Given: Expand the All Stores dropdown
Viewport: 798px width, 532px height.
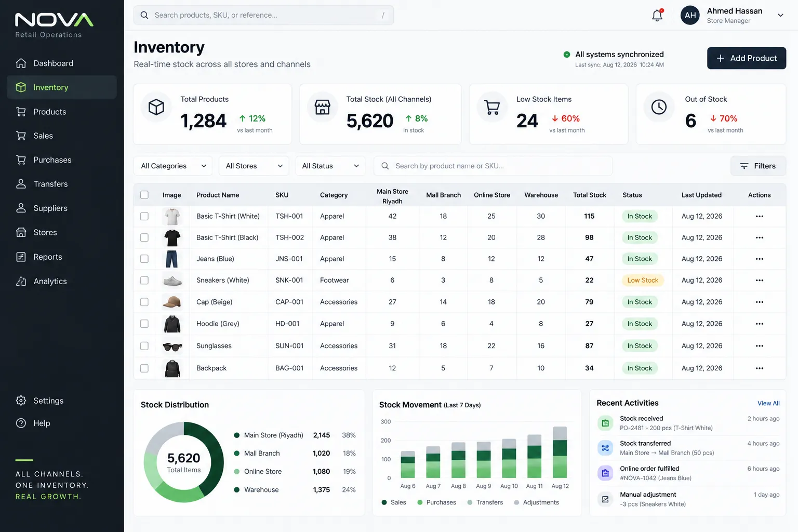Looking at the screenshot, I should 254,166.
